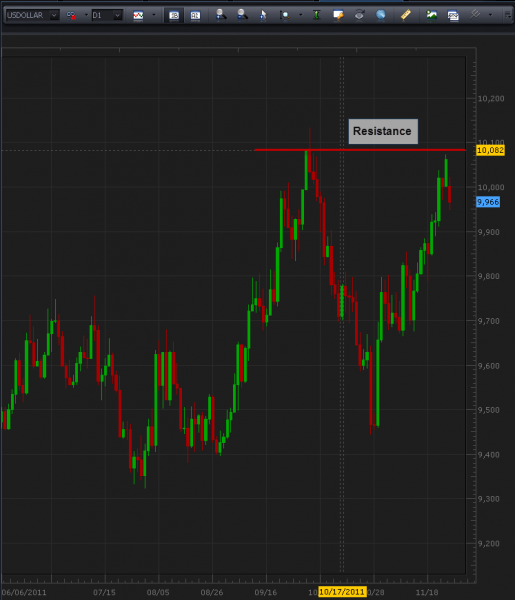Click the zoom out magnifier icon
Screen dimensions: 515x600
click(242, 15)
